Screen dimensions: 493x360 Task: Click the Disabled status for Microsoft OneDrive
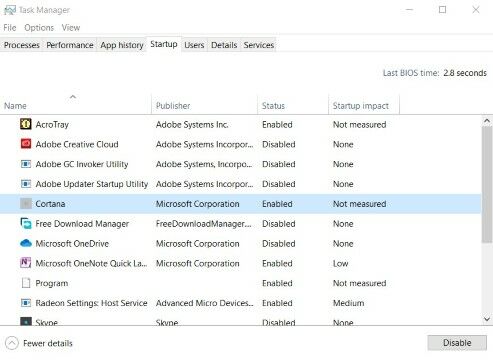point(279,244)
